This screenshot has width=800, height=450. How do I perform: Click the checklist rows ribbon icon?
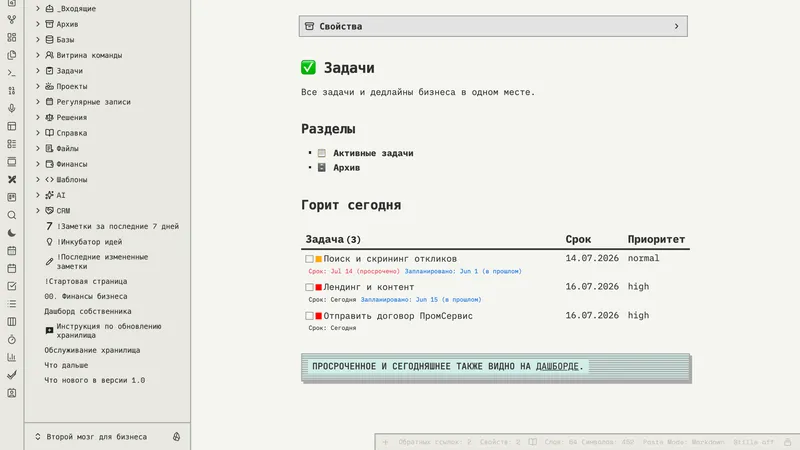click(x=12, y=144)
